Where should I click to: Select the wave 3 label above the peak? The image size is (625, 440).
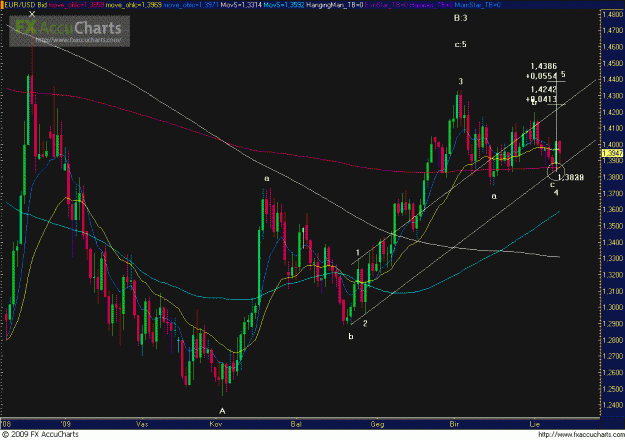(461, 81)
